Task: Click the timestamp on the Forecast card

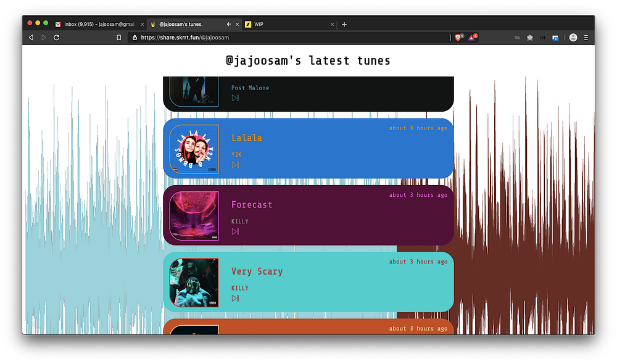Action: [418, 195]
